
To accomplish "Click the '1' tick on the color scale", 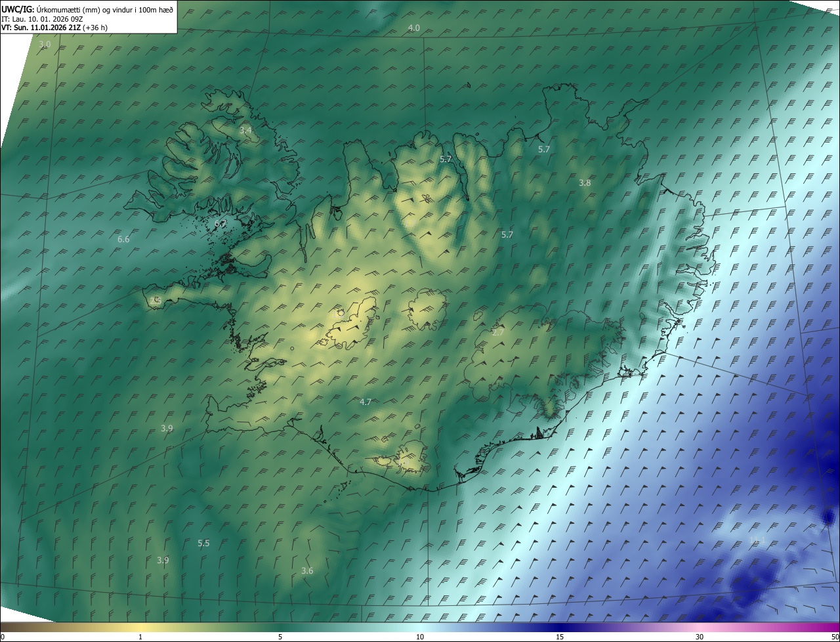I will pos(140,637).
